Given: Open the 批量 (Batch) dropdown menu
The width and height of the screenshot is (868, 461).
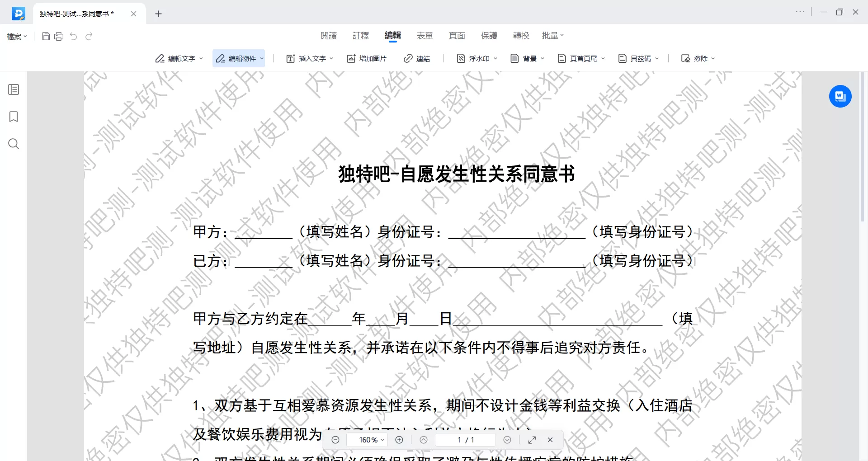Looking at the screenshot, I should click(x=552, y=36).
